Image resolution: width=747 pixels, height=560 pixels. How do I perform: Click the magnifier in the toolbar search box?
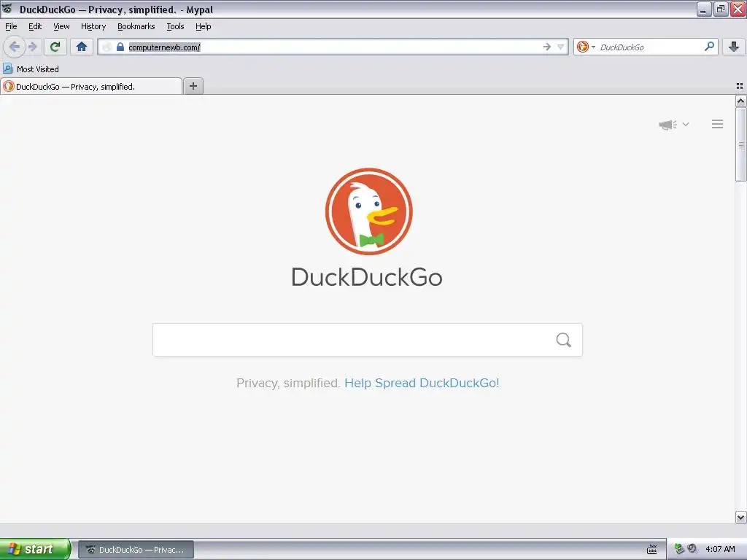click(x=709, y=46)
